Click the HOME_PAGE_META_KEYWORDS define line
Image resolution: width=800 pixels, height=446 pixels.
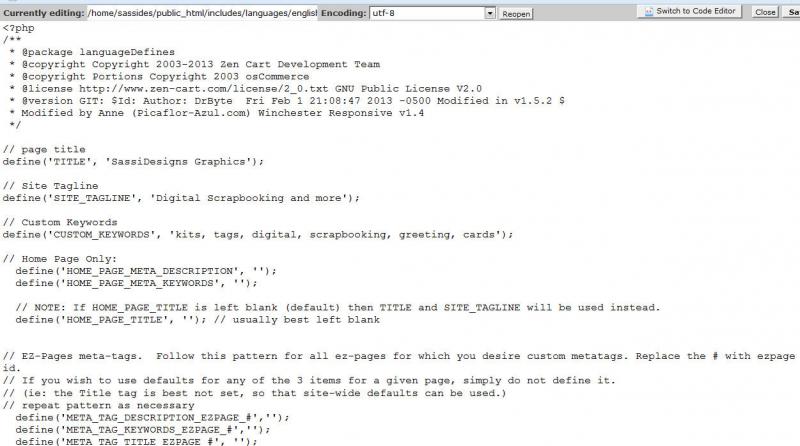(136, 283)
